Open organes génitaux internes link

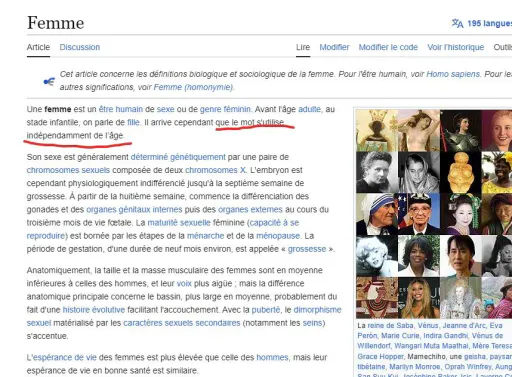coord(134,210)
